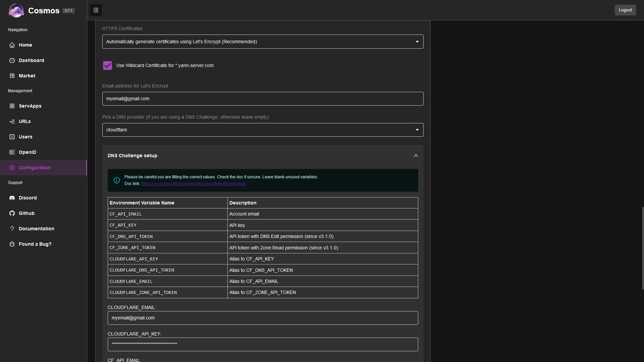Click the Logout button
Image resolution: width=644 pixels, height=362 pixels.
click(625, 10)
